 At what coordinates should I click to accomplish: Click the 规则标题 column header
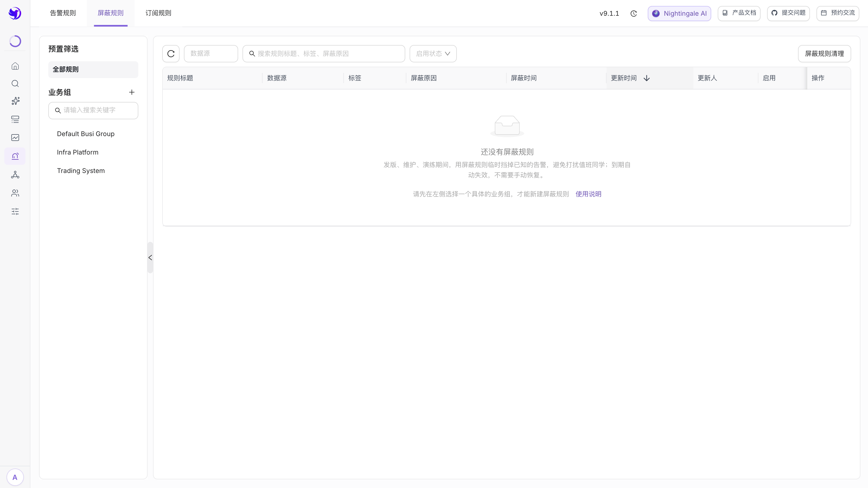(x=212, y=78)
